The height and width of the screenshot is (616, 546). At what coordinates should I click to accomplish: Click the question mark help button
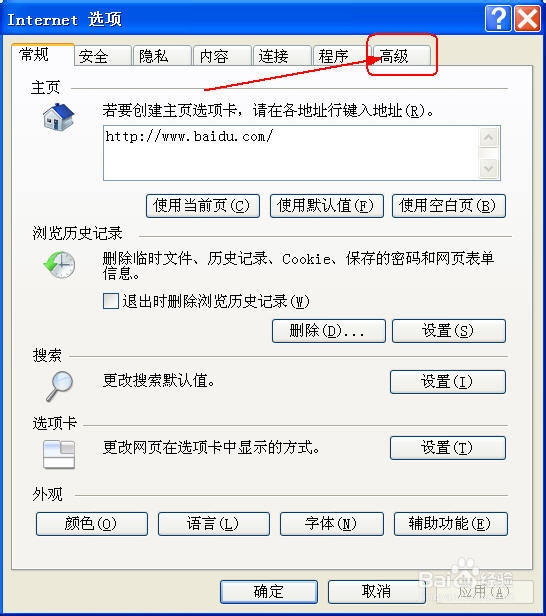[x=498, y=18]
